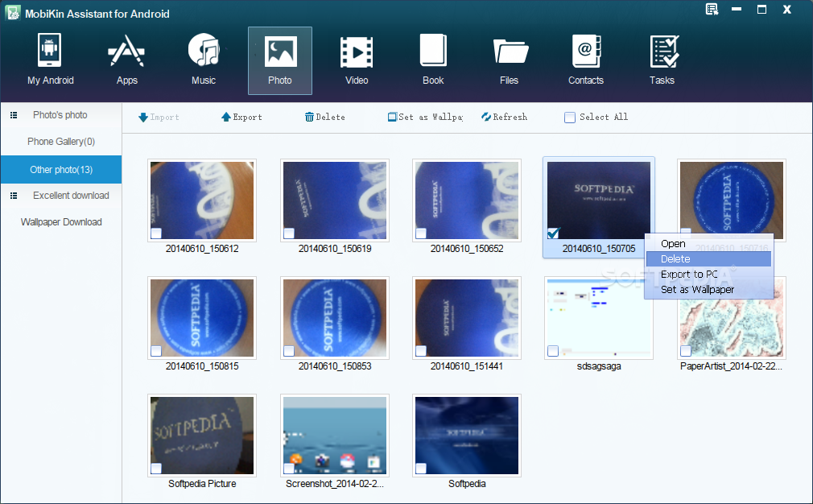Check the box for 20140610_150815

coord(156,351)
